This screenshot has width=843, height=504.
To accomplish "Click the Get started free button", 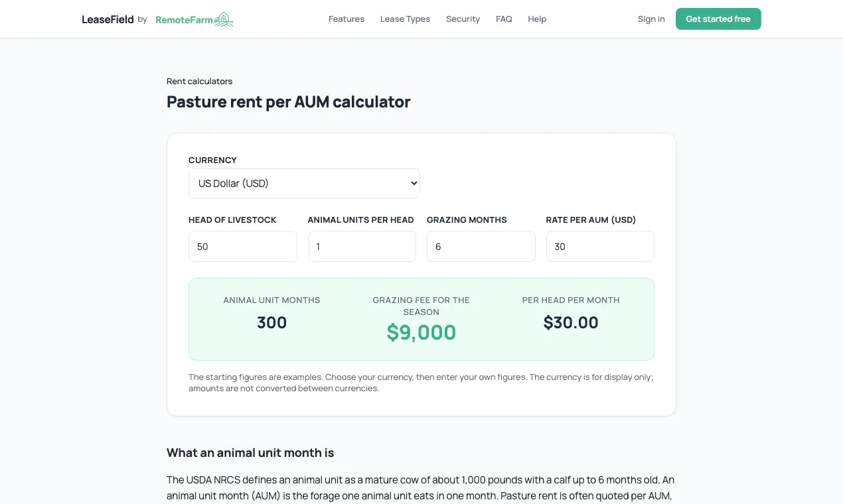I will (718, 19).
